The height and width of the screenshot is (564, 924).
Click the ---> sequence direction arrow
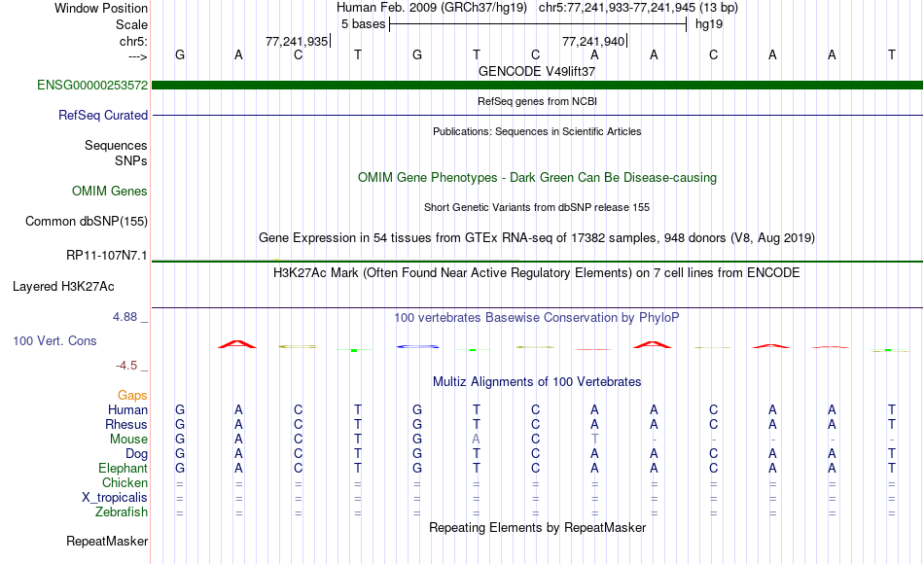(138, 56)
